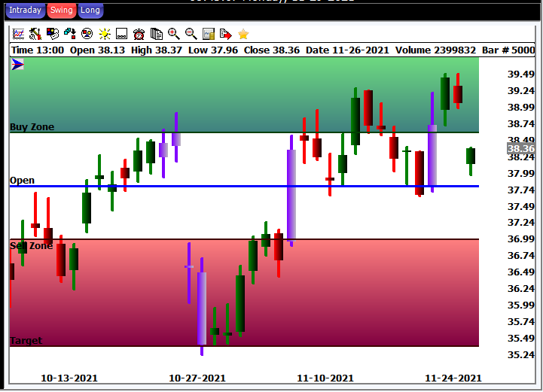This screenshot has height=392, width=543.
Task: Click the blue-green squares arrow icon
Action: (x=69, y=34)
